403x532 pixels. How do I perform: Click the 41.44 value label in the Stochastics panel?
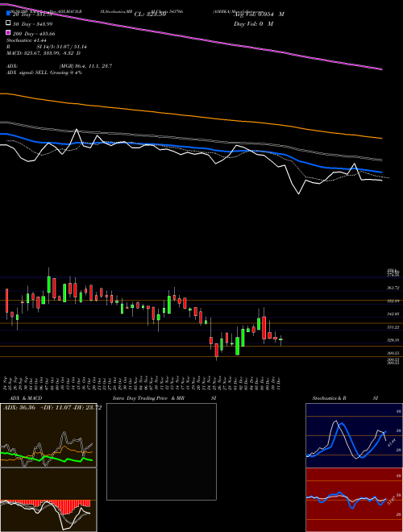(391, 443)
